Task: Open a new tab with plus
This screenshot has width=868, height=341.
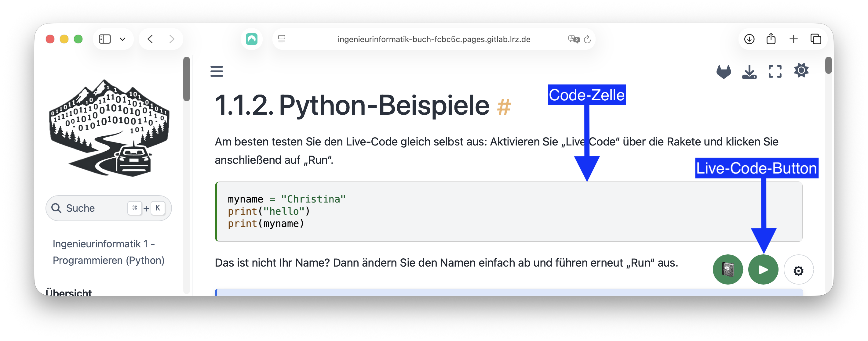Action: coord(793,39)
